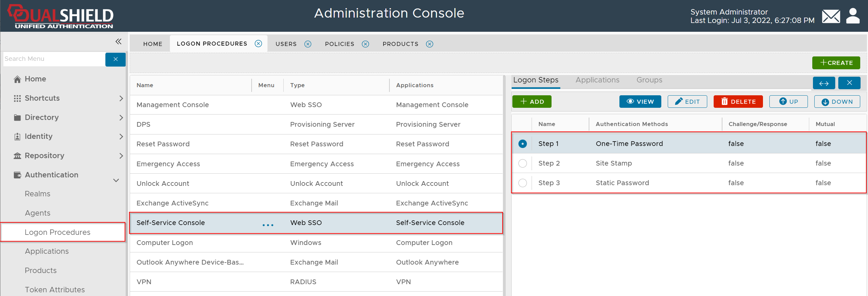Select the Step 2 radio button
This screenshot has width=868, height=296.
point(522,163)
